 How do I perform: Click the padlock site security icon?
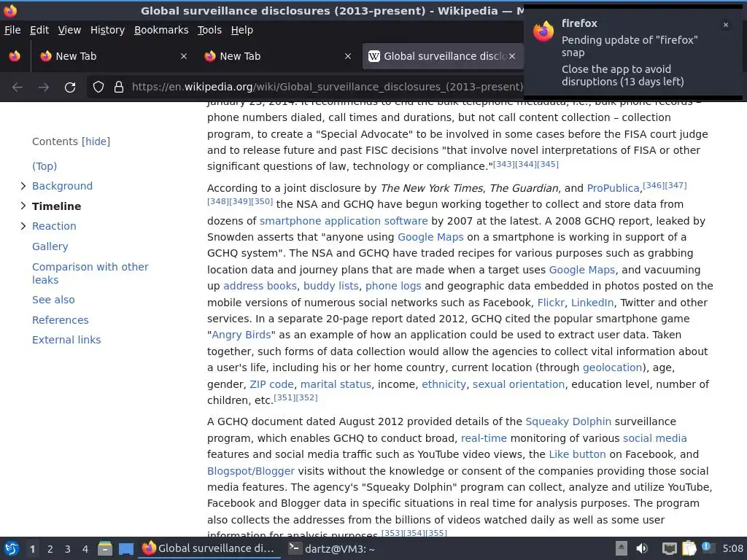[119, 87]
